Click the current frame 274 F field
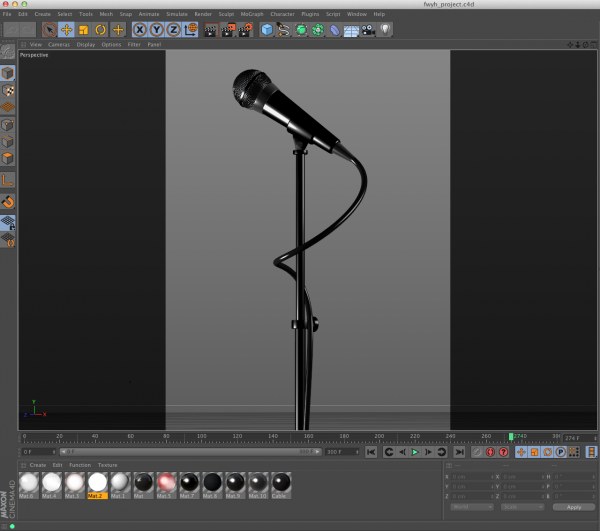This screenshot has width=600, height=531. pyautogui.click(x=580, y=438)
